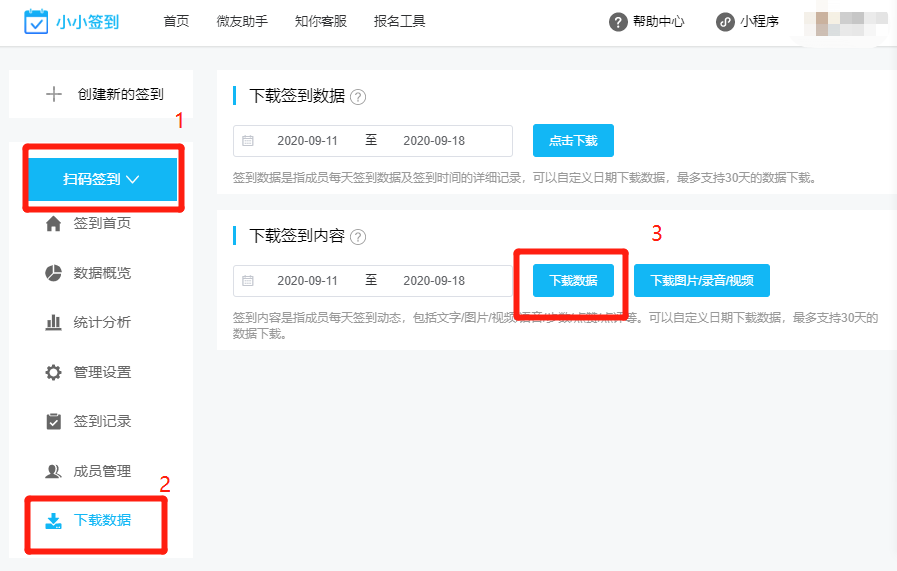
Task: Click the download icon beside 下载数据 in sidebar
Action: click(53, 521)
